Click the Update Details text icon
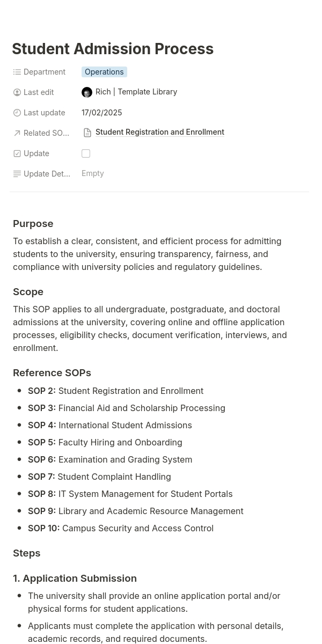The image size is (322, 644). 17,174
